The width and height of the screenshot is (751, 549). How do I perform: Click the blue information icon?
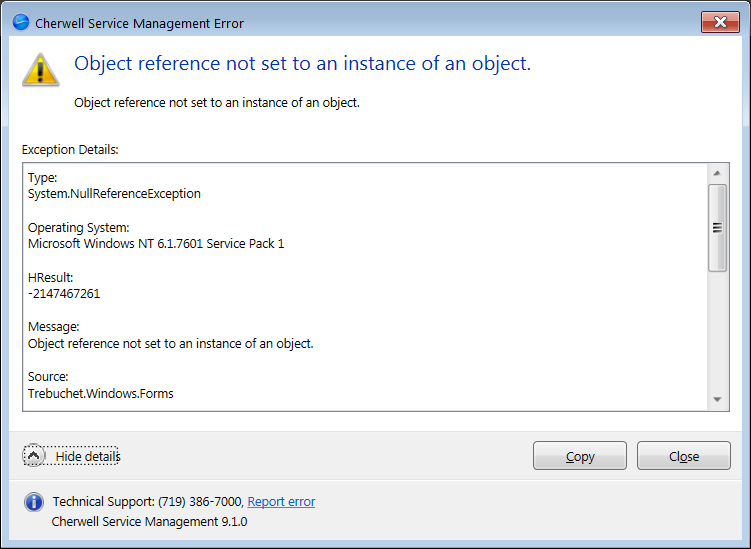[x=34, y=502]
